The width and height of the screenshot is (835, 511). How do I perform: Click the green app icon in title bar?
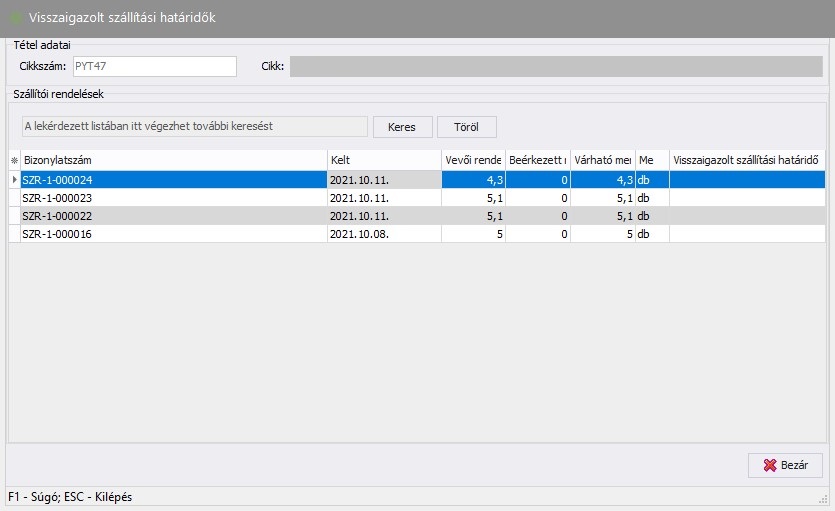(15, 18)
